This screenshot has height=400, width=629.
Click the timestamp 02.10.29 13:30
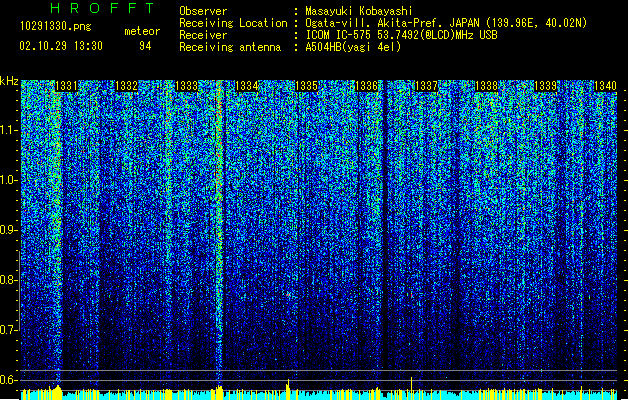pyautogui.click(x=61, y=46)
